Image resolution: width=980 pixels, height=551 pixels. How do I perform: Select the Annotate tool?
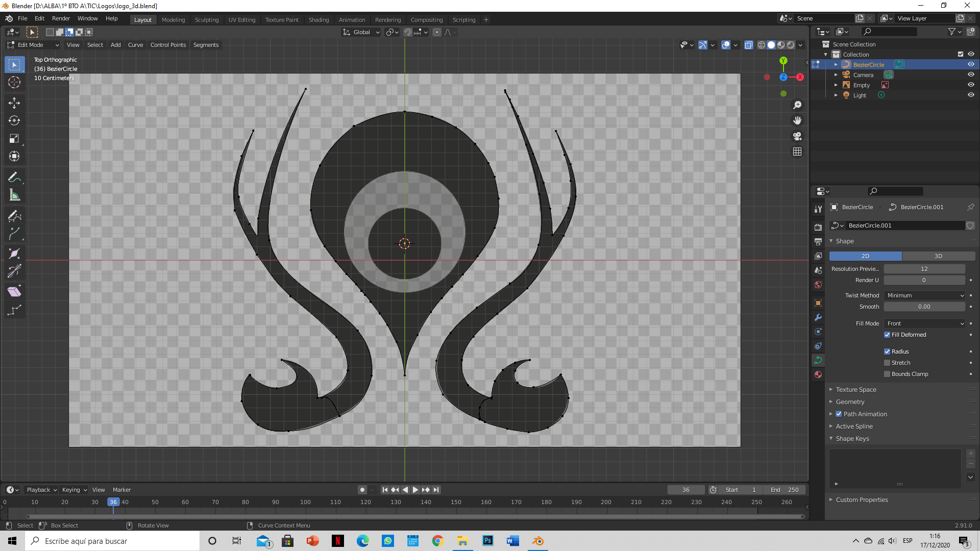point(14,177)
